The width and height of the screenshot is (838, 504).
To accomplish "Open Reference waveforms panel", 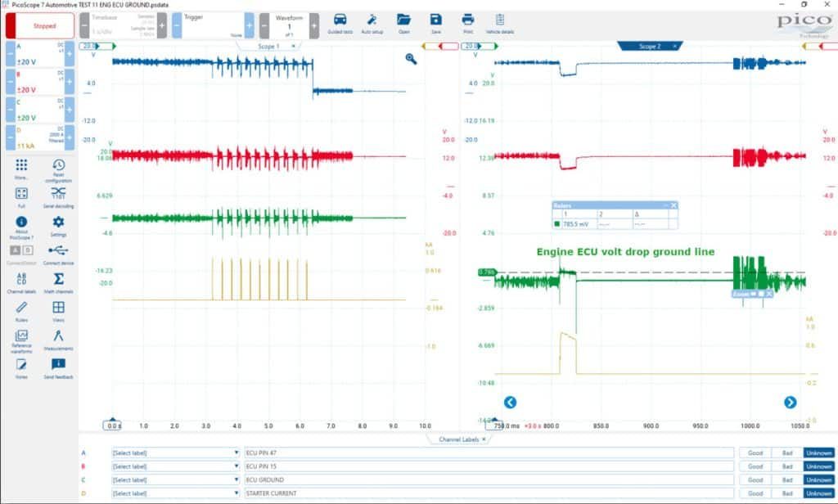I will click(21, 340).
